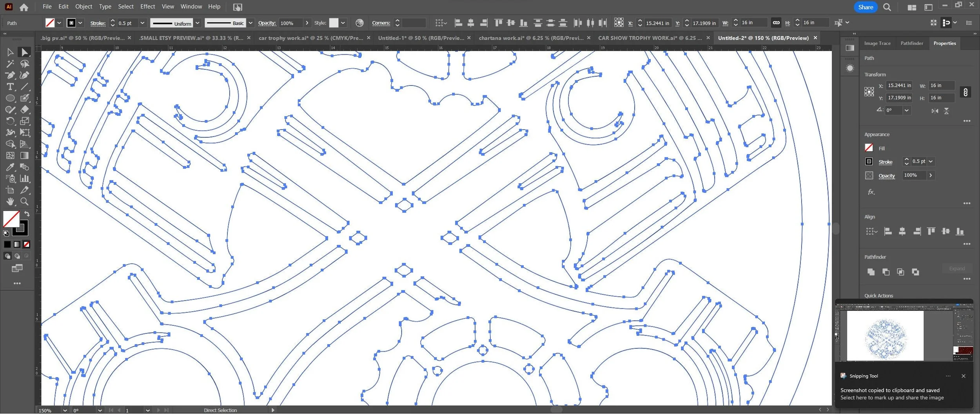The image size is (980, 414).
Task: Toggle the link icon between W and H in control bar
Action: [x=776, y=23]
